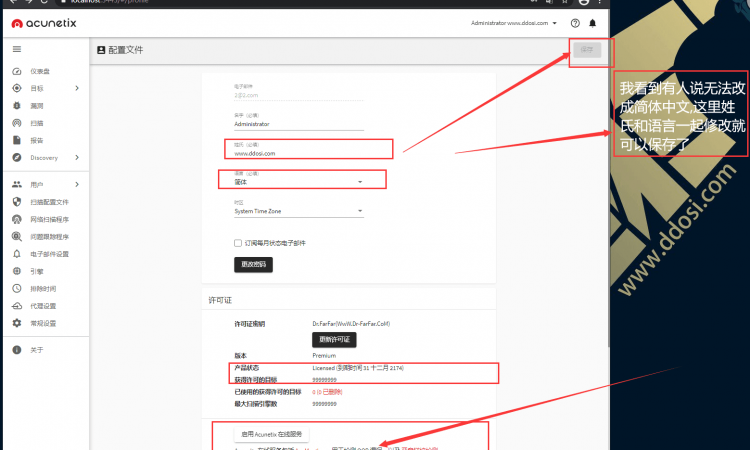
Task: Click the first name field containing Administrator
Action: click(299, 124)
